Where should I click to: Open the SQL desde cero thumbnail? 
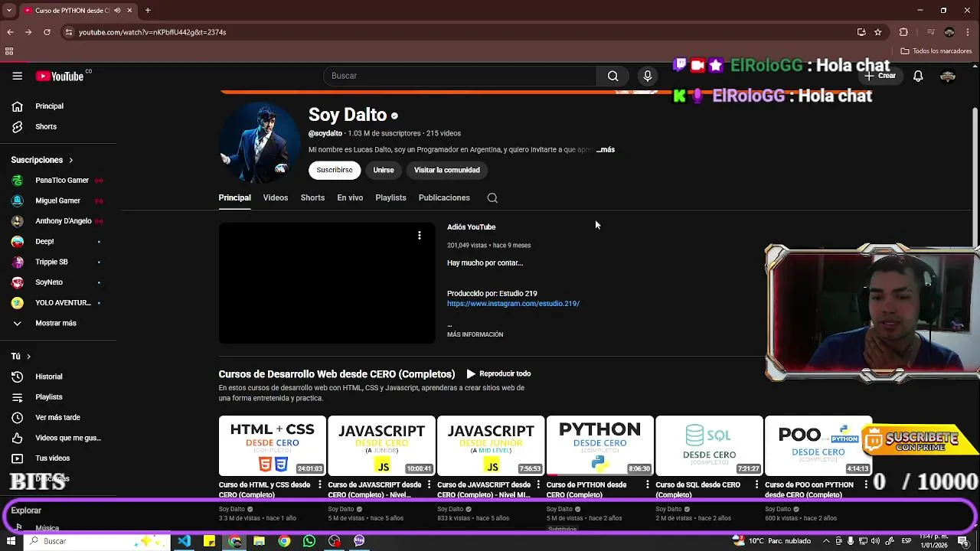(x=709, y=445)
